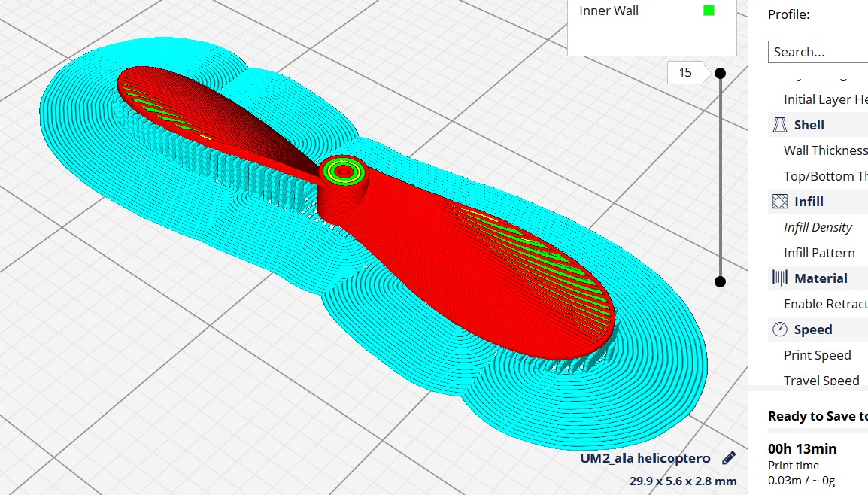Click the settings Search field
Viewport: 868px width, 495px height.
point(818,52)
